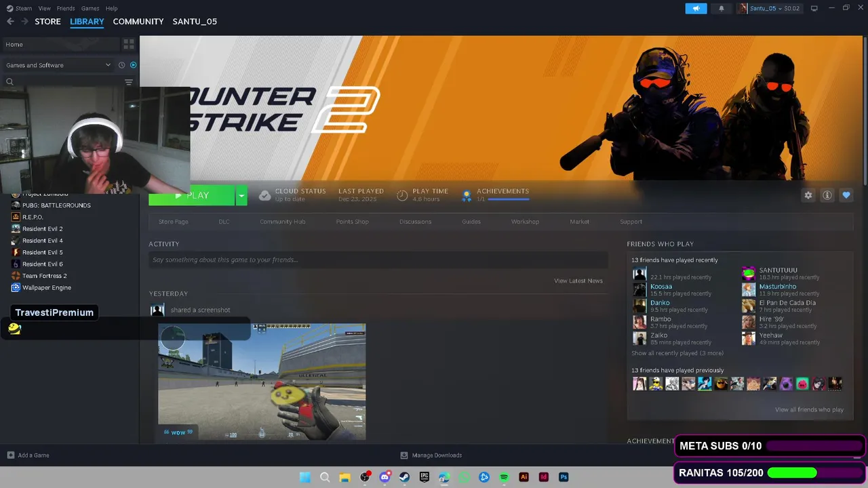This screenshot has height=488, width=868.
Task: Open the SANTU_05 profile tab
Action: click(195, 22)
